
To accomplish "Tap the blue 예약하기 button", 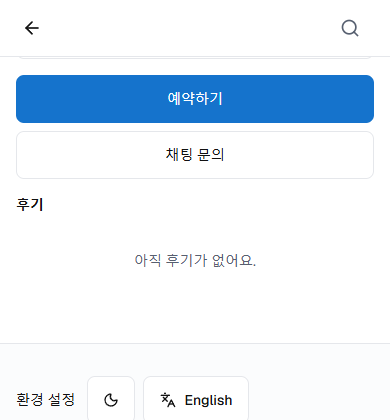I will [195, 99].
